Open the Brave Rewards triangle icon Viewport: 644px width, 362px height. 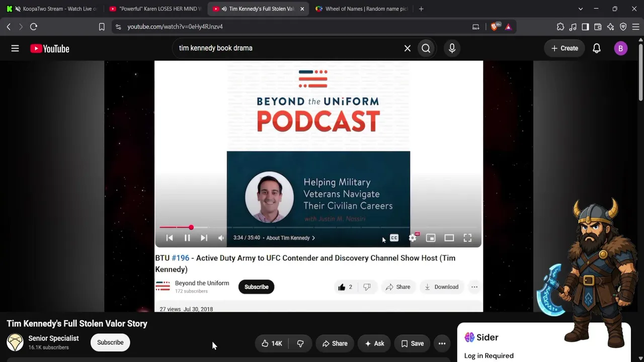(x=508, y=27)
